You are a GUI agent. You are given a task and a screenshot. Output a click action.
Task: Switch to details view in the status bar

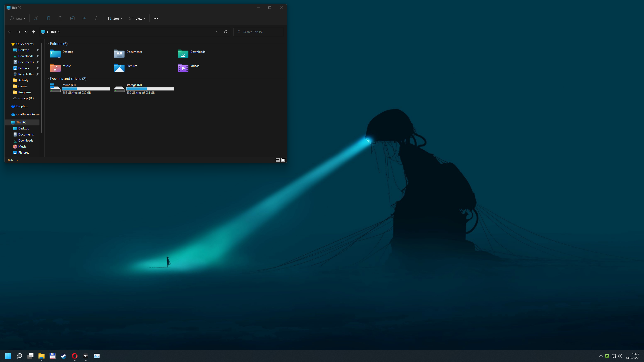pos(278,160)
